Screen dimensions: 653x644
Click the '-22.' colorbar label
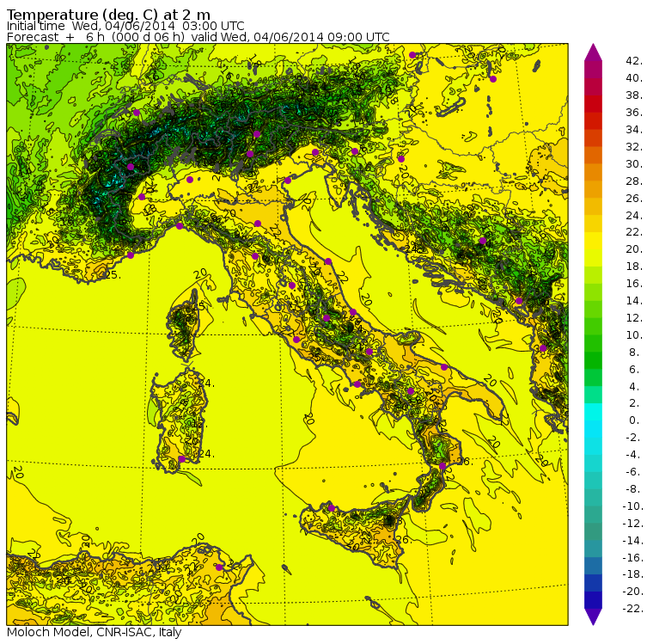(x=633, y=609)
